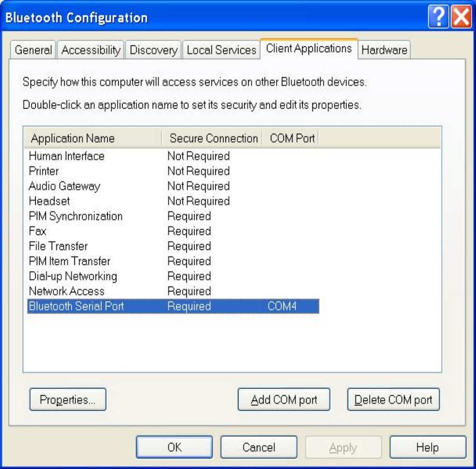Open the Properties... button
The width and height of the screenshot is (476, 469).
68,400
